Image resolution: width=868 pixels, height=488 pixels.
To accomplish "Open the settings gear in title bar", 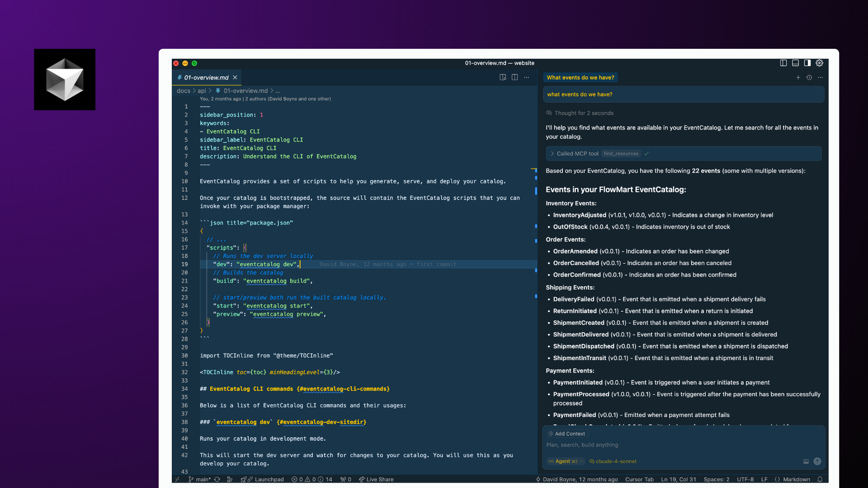I will pos(820,63).
